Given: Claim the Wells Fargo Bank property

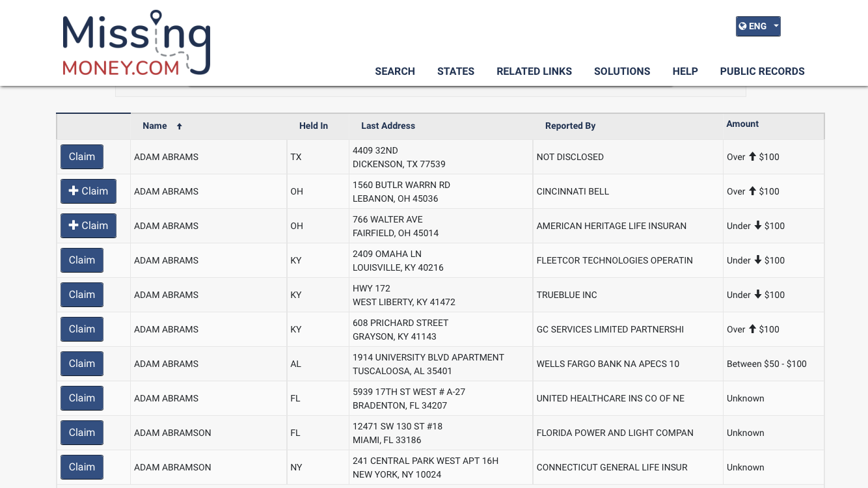Looking at the screenshot, I should coord(82,364).
